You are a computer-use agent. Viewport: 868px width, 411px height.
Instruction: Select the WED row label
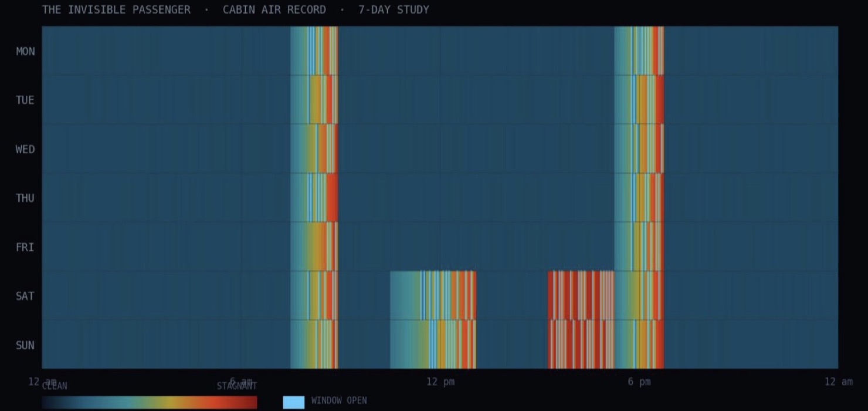point(25,149)
